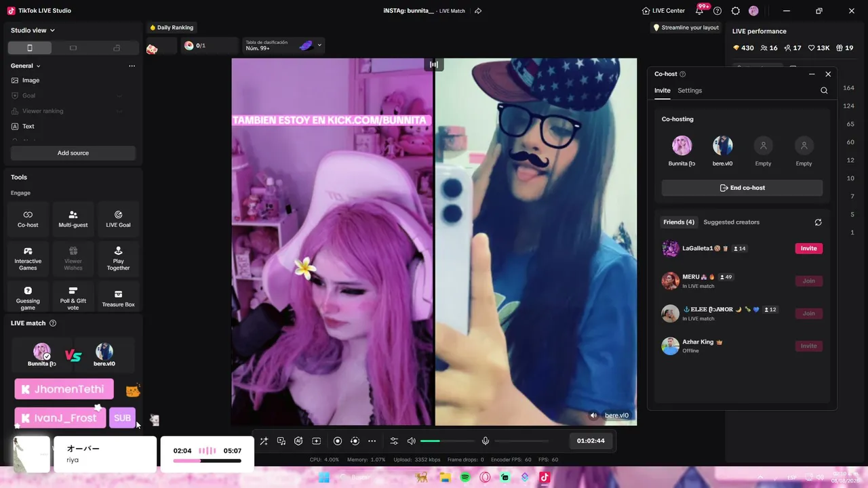Click the LIVE match help icon
The width and height of the screenshot is (868, 488).
pos(53,323)
